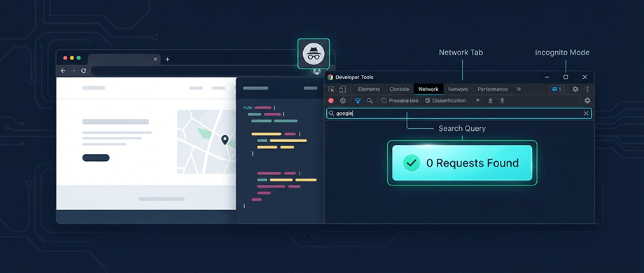The width and height of the screenshot is (644, 273).
Task: Switch to the Performance tab
Action: (492, 89)
